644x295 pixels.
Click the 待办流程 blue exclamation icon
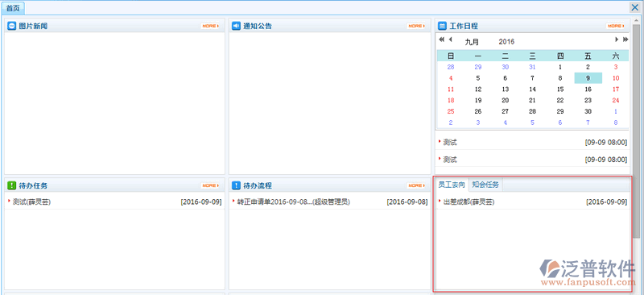236,185
